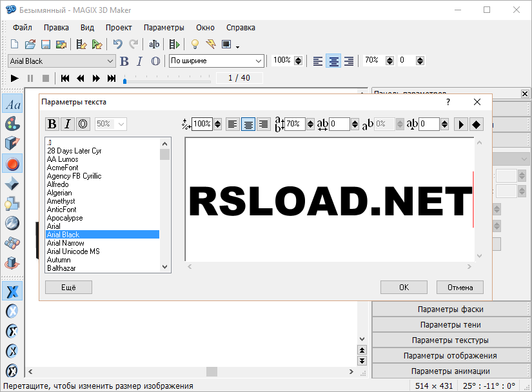Click the canvas horizontal scrollbar thumb
The image size is (532, 392).
coord(212,371)
